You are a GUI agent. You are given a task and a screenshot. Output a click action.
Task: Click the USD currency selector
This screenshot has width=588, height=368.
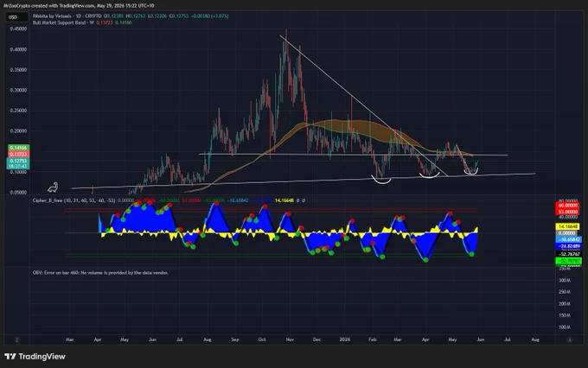coord(17,17)
